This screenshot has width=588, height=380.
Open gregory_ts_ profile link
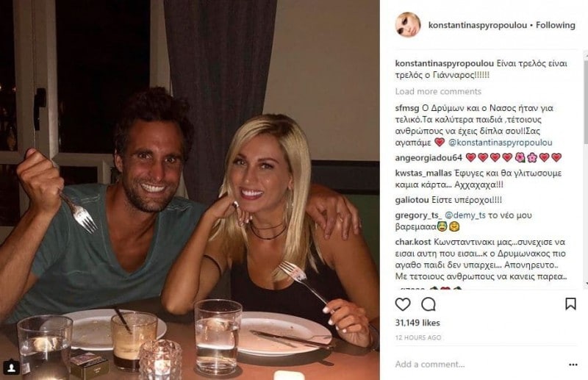tap(418, 215)
